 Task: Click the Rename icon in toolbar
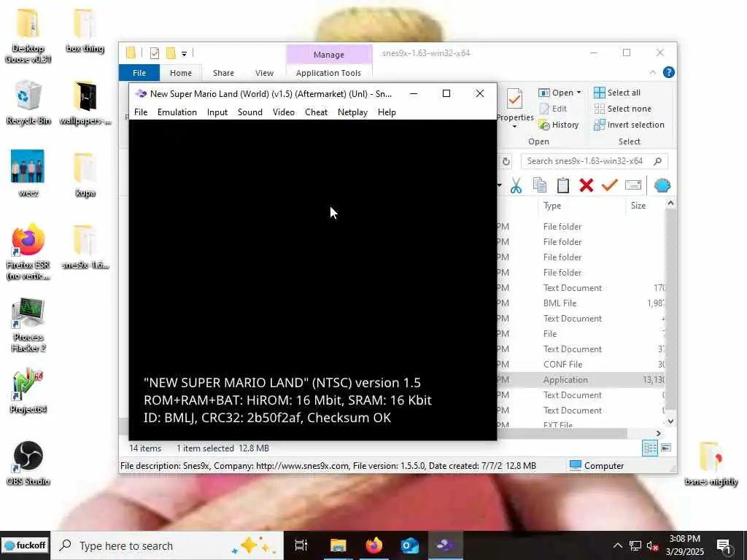(633, 185)
